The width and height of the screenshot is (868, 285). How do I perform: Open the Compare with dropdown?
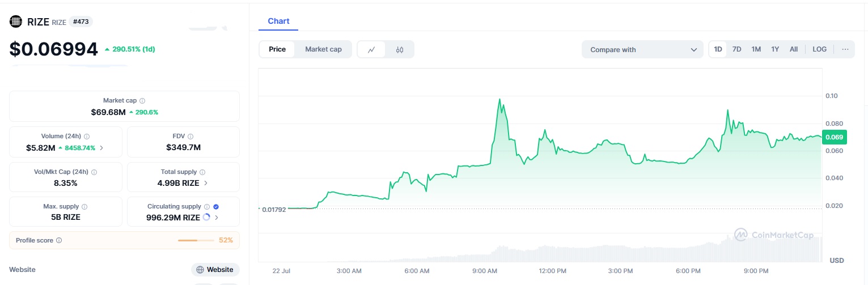tap(642, 49)
